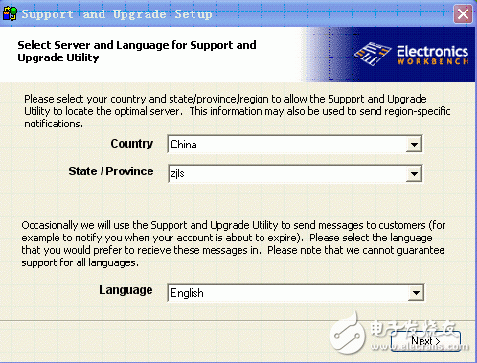The width and height of the screenshot is (477, 363).
Task: Close the Support and Upgrade Setup window
Action: click(x=463, y=14)
